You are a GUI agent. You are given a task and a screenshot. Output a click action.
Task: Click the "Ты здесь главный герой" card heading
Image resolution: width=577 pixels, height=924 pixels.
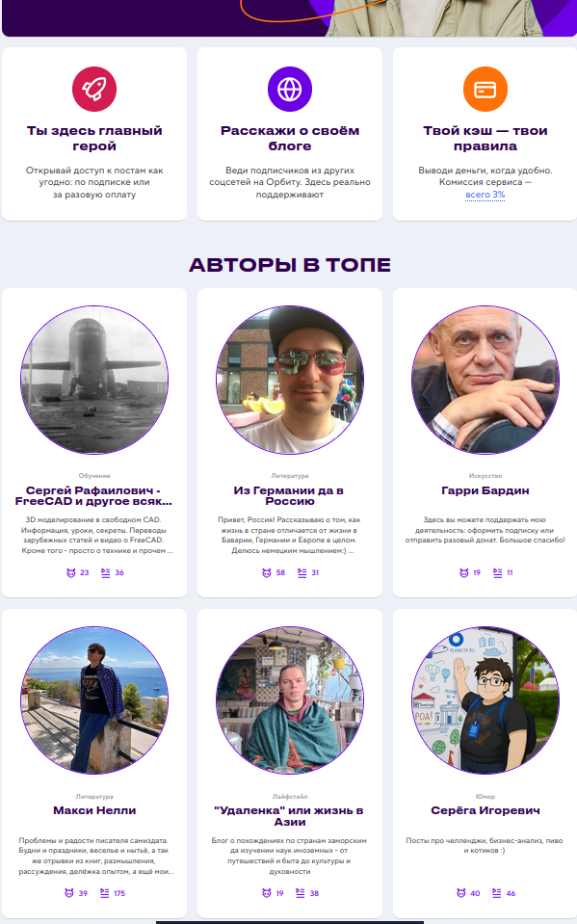point(94,139)
